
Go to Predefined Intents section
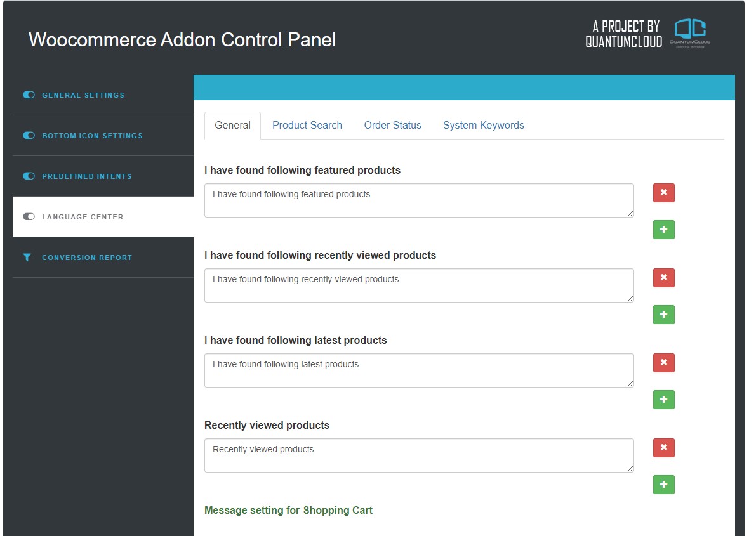pos(103,176)
